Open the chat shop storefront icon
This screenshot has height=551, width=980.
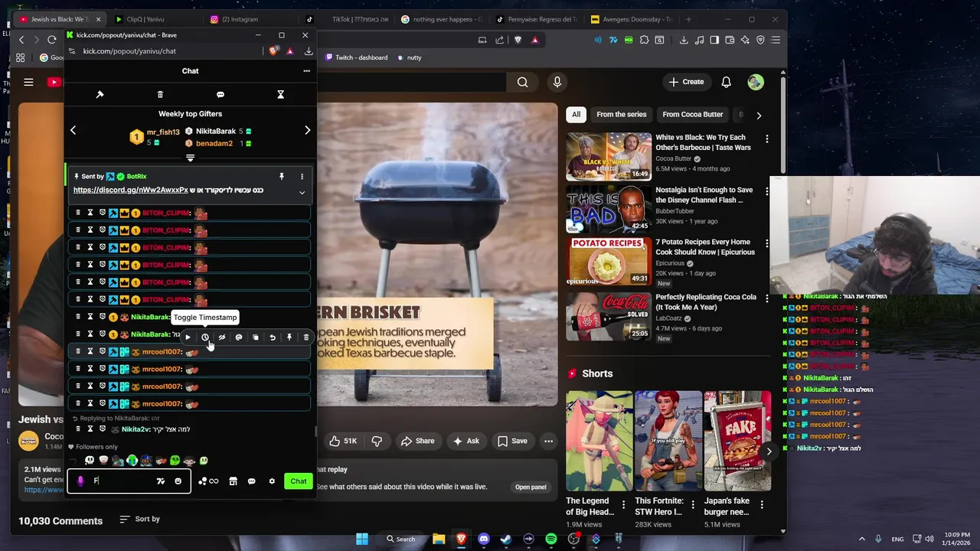coord(233,481)
